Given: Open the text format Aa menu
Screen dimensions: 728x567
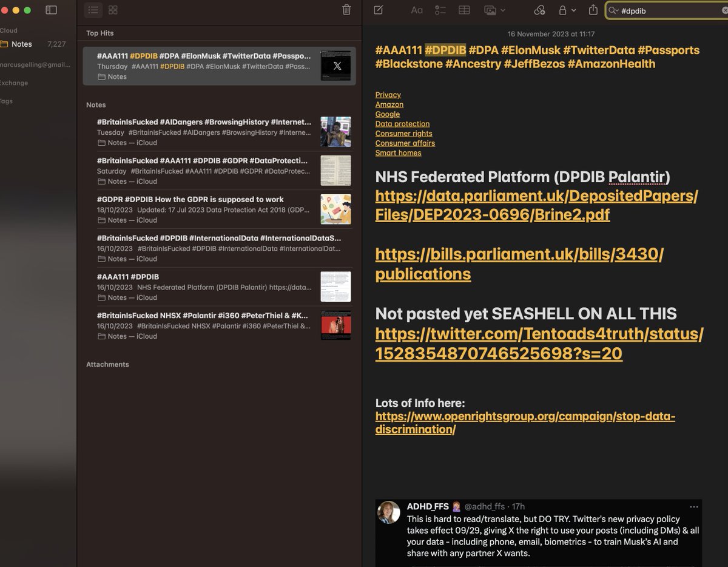Looking at the screenshot, I should pyautogui.click(x=417, y=10).
